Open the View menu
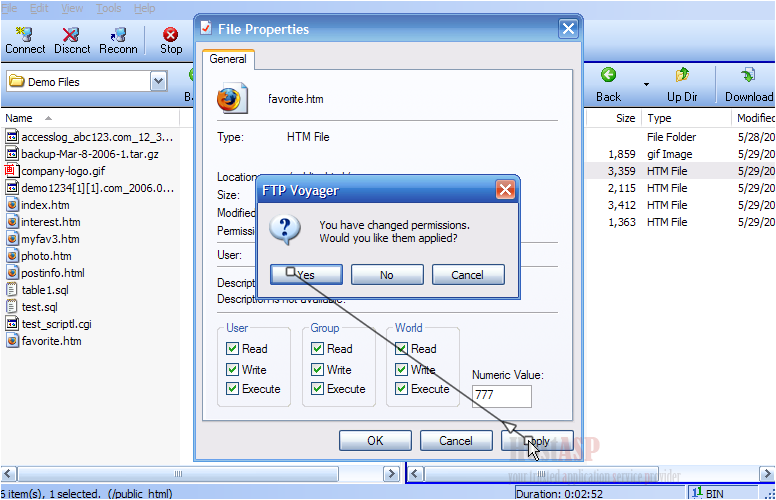Viewport: 776px width, 500px height. 72,8
